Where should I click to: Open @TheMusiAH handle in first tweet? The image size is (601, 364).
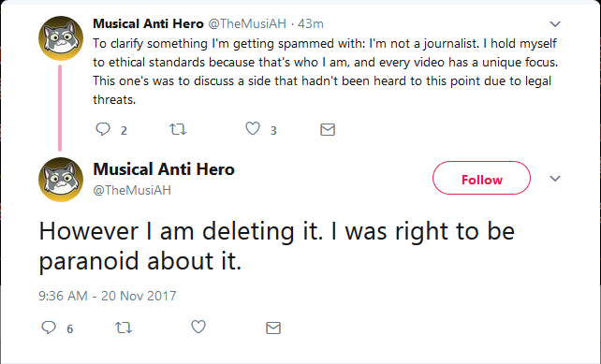click(247, 23)
